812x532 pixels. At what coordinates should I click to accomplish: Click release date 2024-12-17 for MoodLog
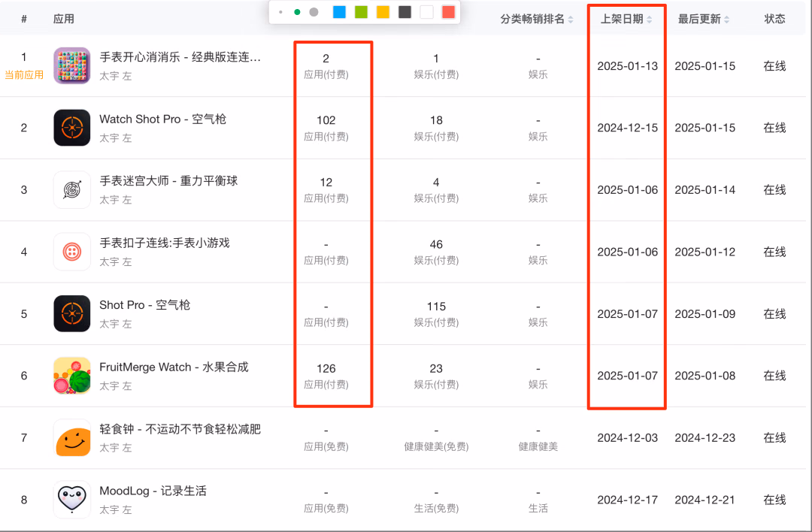[628, 500]
